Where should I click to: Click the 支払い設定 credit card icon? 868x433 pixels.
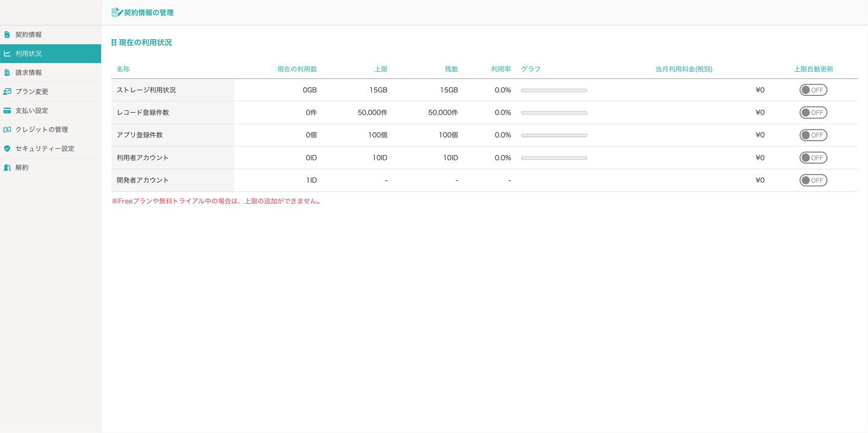(x=7, y=111)
